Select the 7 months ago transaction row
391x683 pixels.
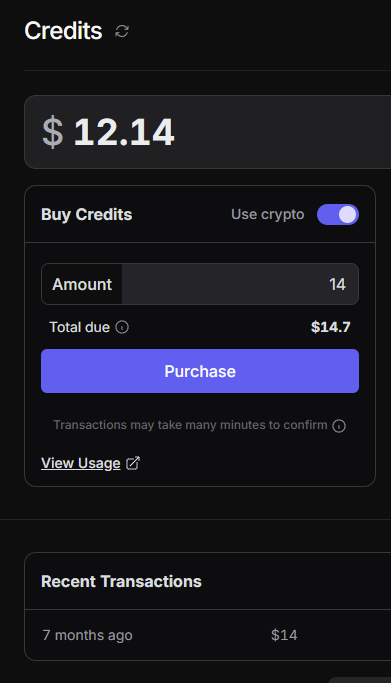coord(208,635)
